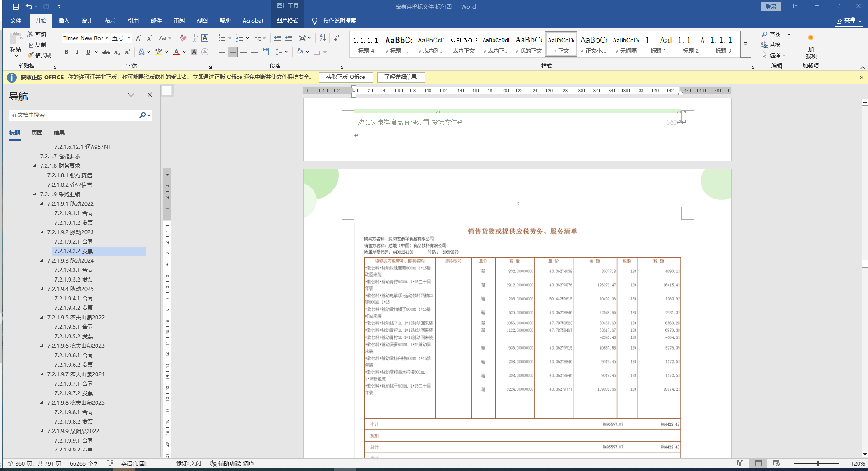Increase font size with the grow-font icon

139,38
